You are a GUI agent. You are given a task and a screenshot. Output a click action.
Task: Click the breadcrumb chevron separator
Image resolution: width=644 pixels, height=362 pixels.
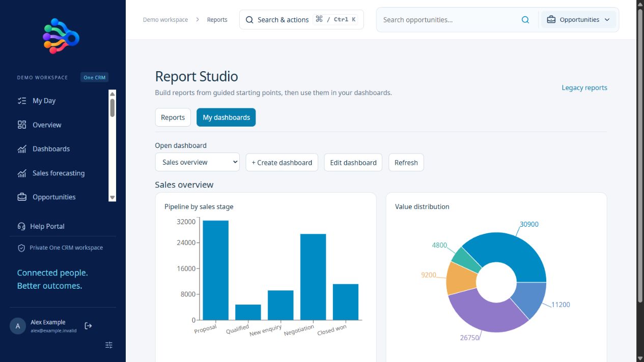tap(198, 20)
